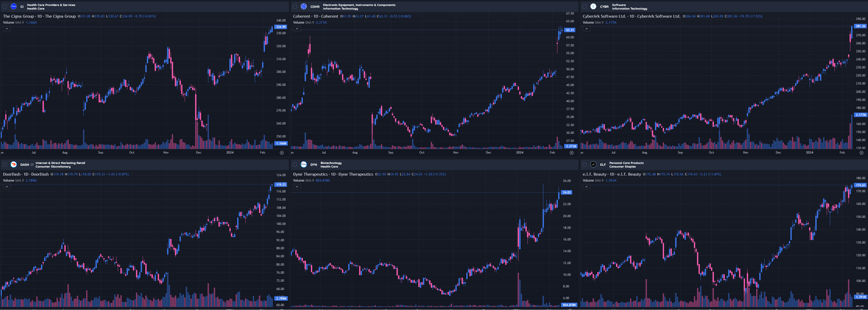Click the Dyne Therapeutics logo icon
The image size is (868, 310).
point(304,164)
